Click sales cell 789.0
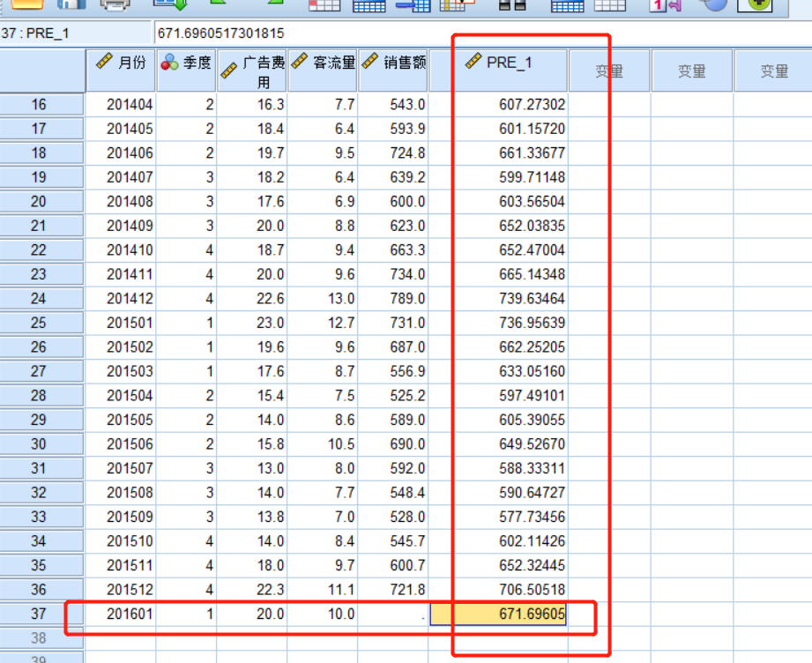The image size is (812, 663). click(393, 298)
